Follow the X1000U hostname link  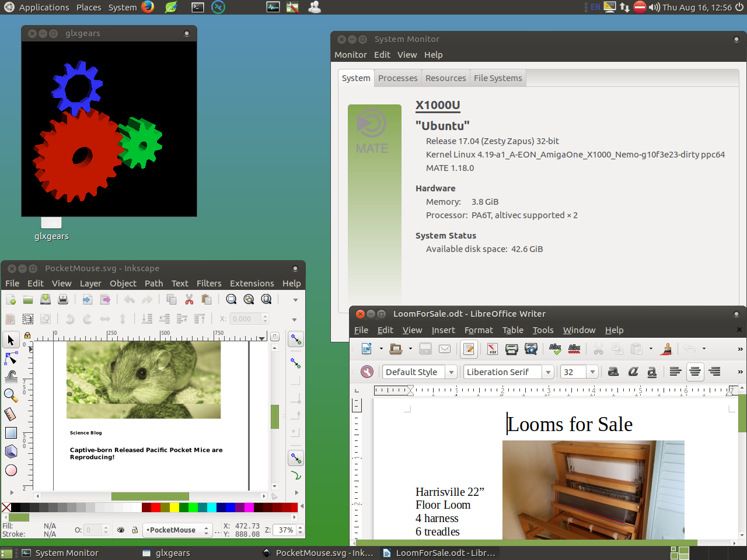coord(438,105)
